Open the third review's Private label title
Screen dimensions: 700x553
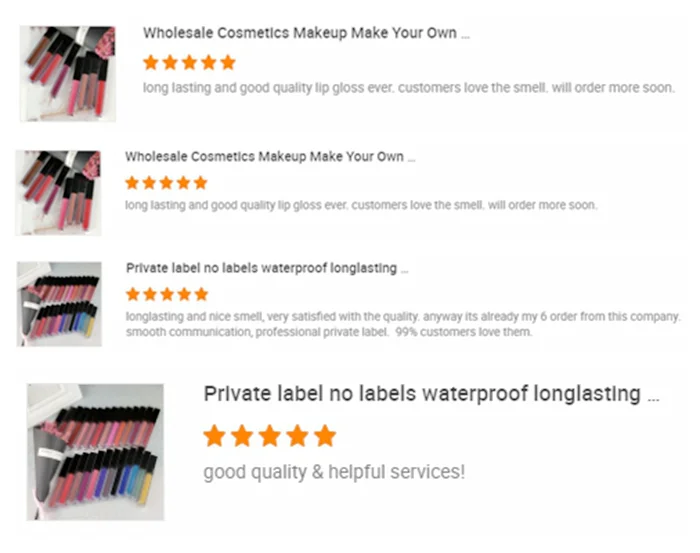pos(267,268)
